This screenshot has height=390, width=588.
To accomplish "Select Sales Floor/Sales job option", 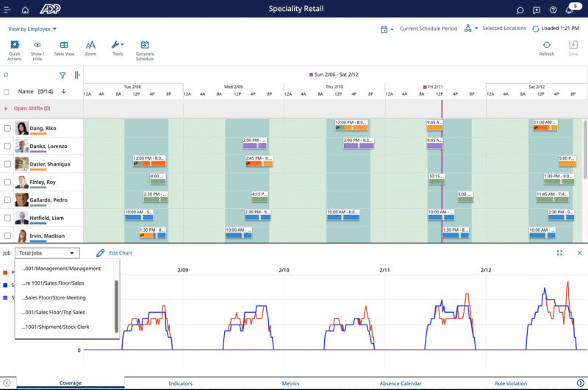I will pyautogui.click(x=52, y=283).
